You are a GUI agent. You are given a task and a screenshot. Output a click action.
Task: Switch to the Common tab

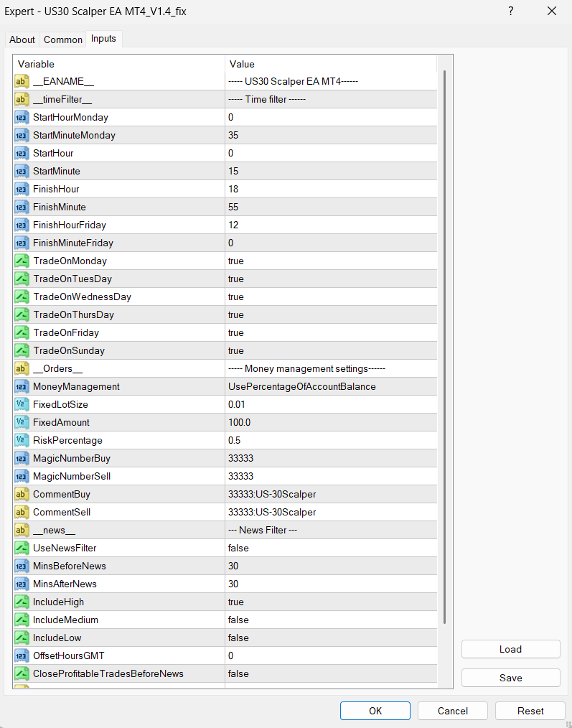63,40
